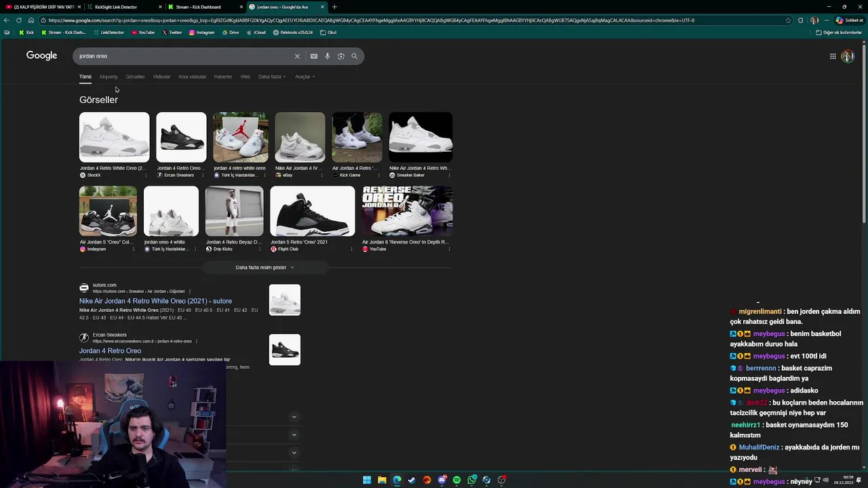Open Nike Air Jordan 4 Retro White Oreo sutore link

click(155, 301)
